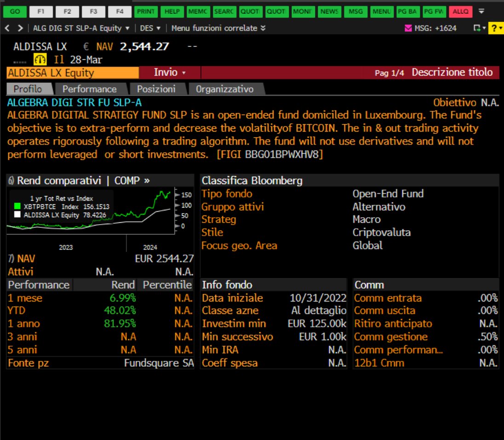Click the 1 mese return 6.99%
This screenshot has height=440, width=504.
click(x=123, y=298)
